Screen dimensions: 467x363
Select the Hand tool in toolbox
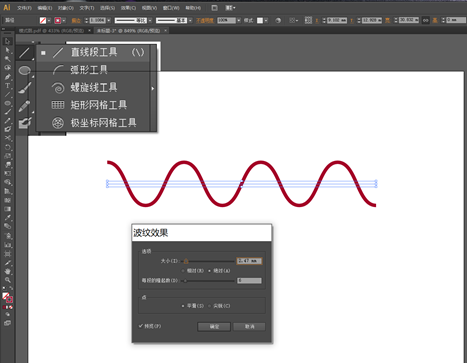coord(7,271)
